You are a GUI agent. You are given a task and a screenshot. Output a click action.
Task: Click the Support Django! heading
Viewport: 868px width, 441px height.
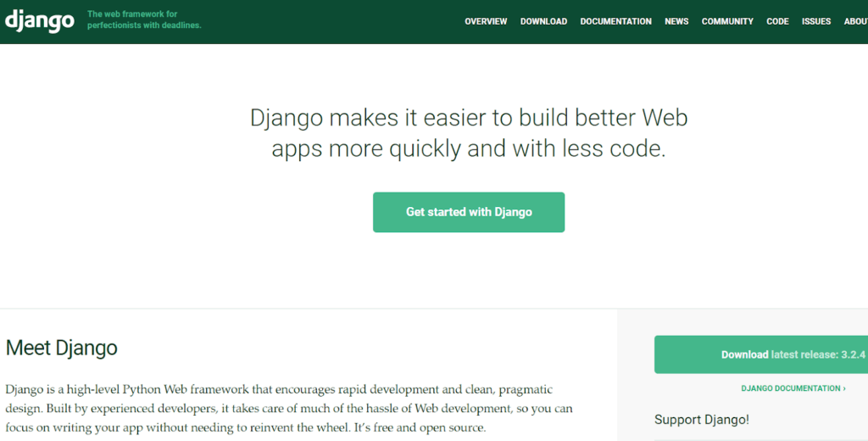coord(701,420)
